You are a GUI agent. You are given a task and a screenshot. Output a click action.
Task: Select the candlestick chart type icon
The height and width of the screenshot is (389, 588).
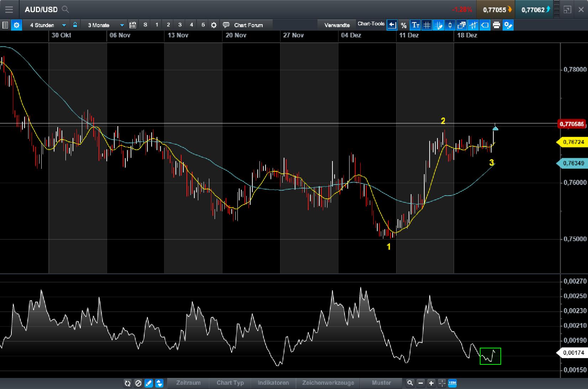coord(450,25)
